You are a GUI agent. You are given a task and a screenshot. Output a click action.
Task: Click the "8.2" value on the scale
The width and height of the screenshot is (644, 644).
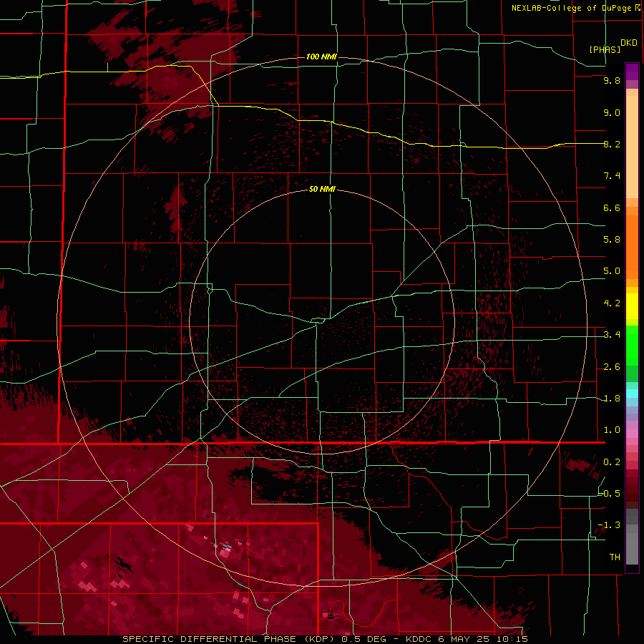click(x=612, y=144)
